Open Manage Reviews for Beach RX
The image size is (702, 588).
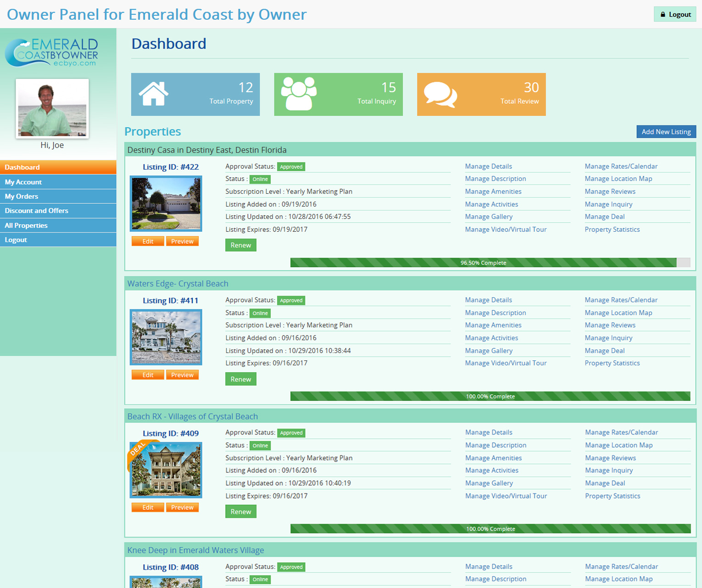tap(611, 458)
